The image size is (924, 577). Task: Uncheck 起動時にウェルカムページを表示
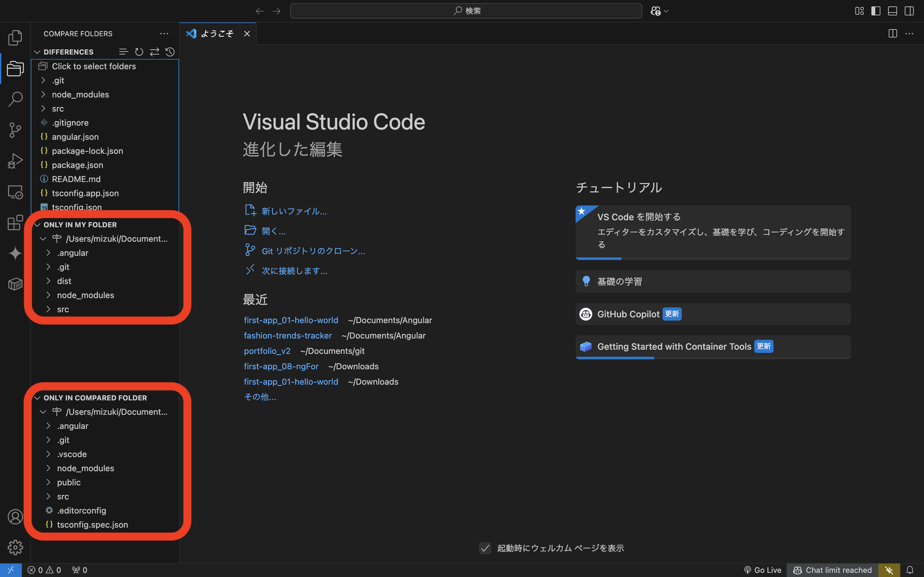tap(485, 548)
